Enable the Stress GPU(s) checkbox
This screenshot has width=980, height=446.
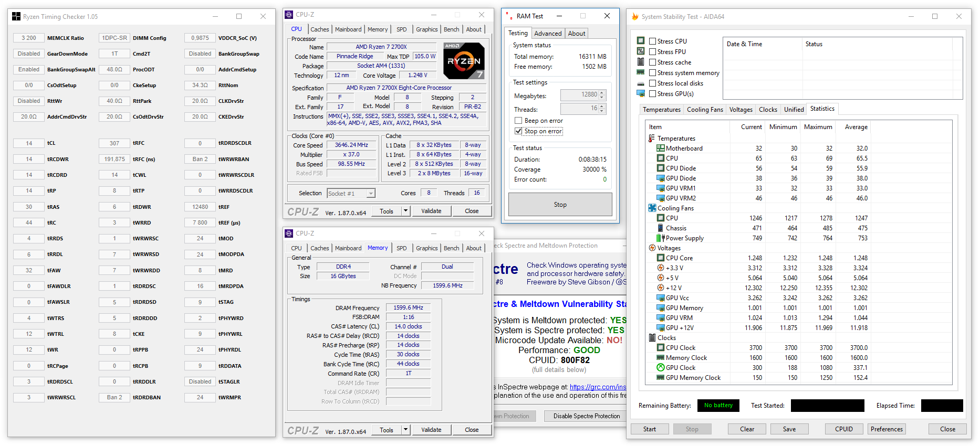coord(653,94)
